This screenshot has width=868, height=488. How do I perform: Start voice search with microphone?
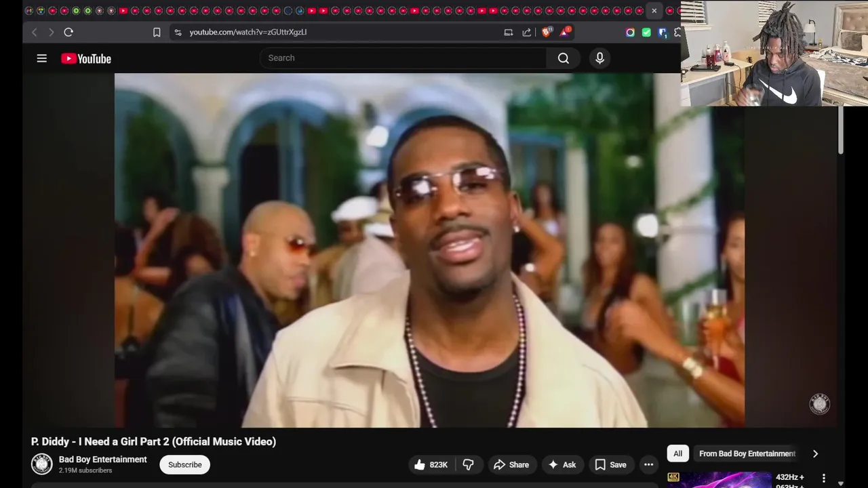pyautogui.click(x=599, y=58)
